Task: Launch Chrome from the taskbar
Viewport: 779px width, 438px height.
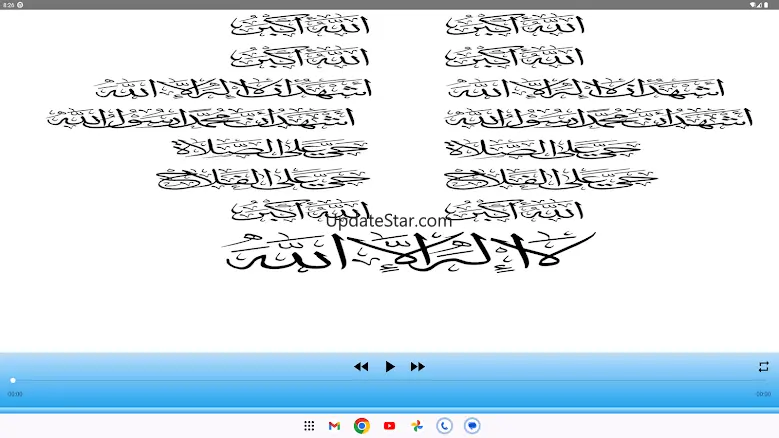Action: pos(362,426)
